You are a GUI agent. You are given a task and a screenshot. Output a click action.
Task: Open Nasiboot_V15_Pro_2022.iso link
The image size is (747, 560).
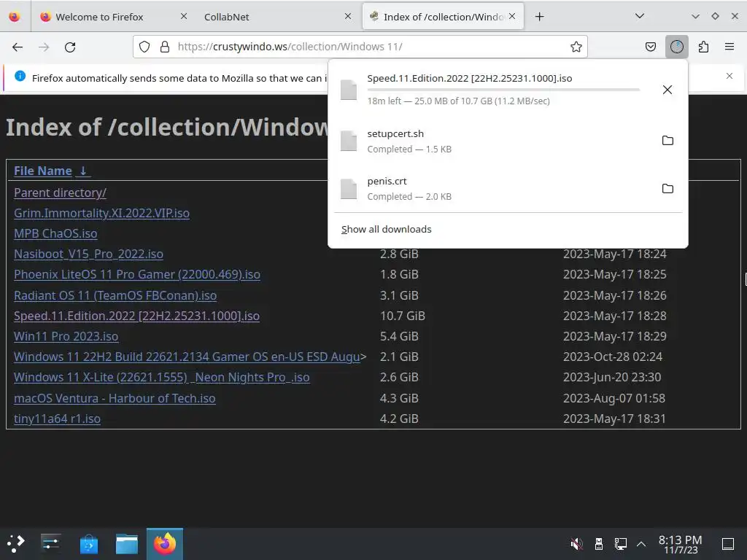(x=88, y=254)
